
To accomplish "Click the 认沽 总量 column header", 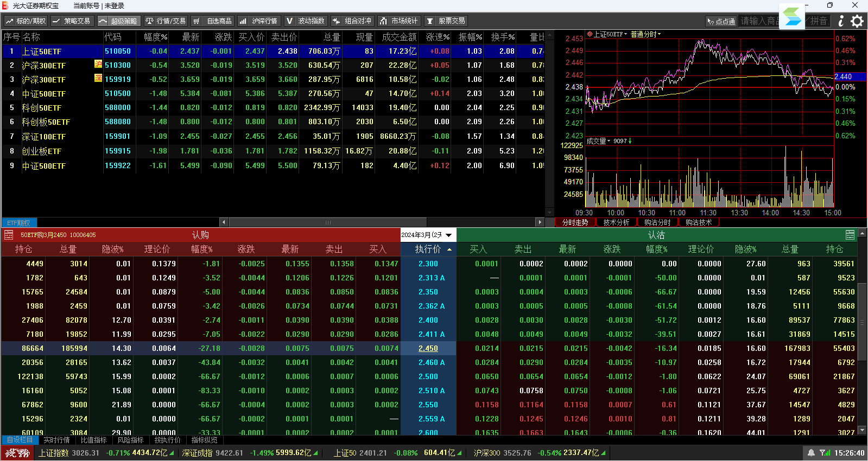I will [x=790, y=249].
